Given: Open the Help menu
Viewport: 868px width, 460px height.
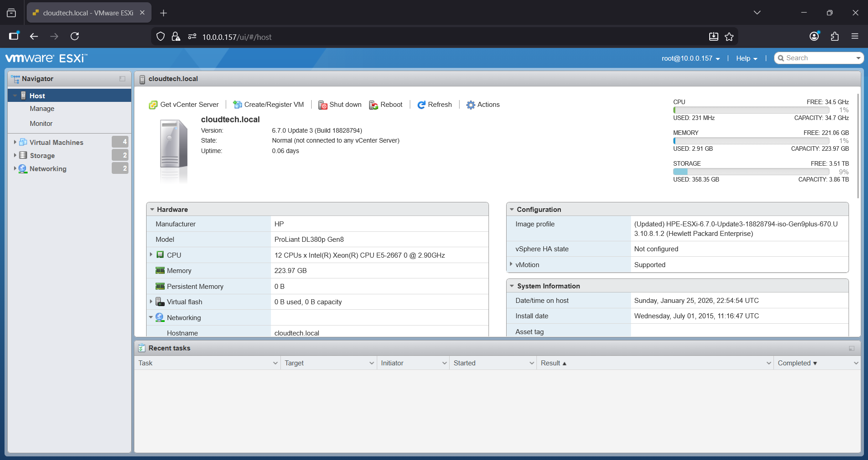Looking at the screenshot, I should click(x=746, y=58).
